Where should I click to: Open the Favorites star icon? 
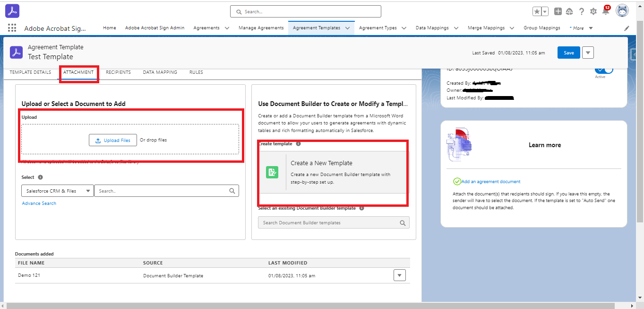click(537, 11)
